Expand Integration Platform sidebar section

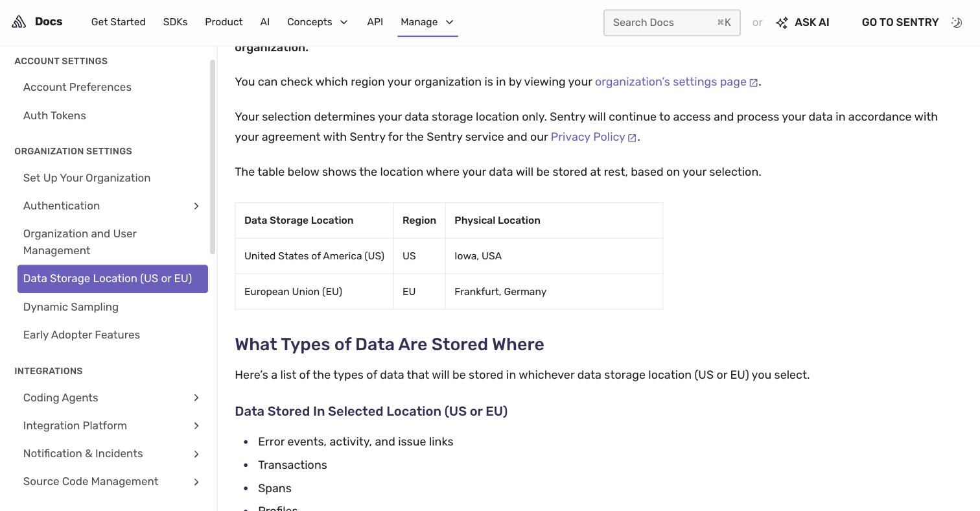click(196, 426)
